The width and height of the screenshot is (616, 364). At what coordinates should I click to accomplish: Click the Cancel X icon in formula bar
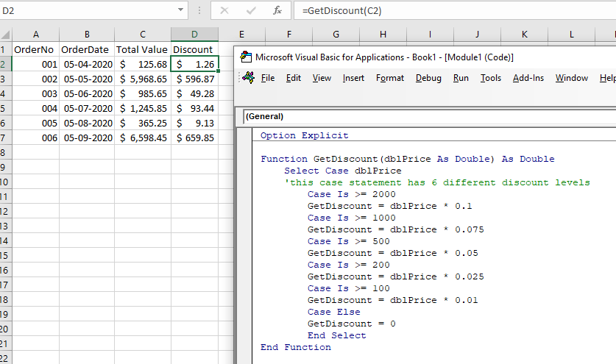(x=224, y=11)
